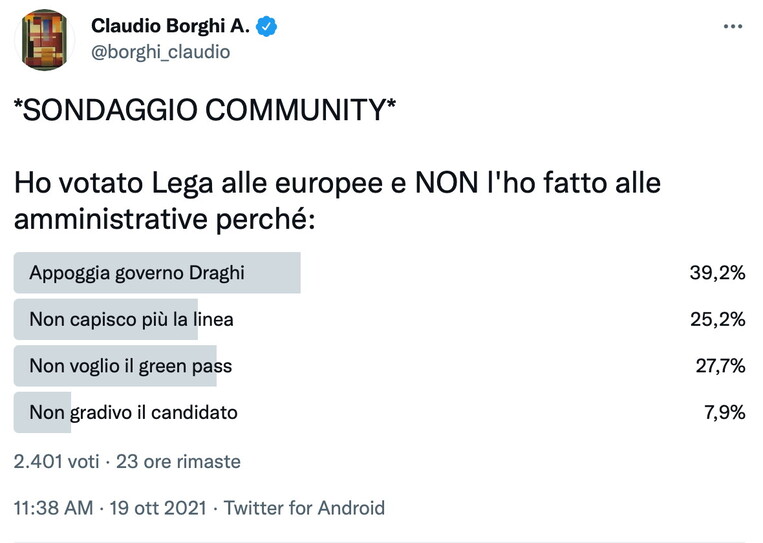Open the Twitter for Android source link
Viewport: 763px width, 543px height.
(304, 508)
